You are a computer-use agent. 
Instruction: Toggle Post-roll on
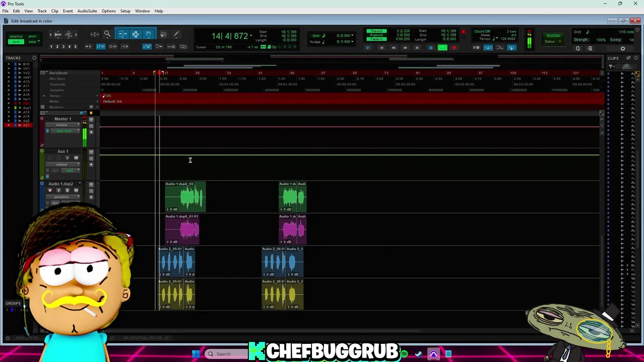[376, 35]
